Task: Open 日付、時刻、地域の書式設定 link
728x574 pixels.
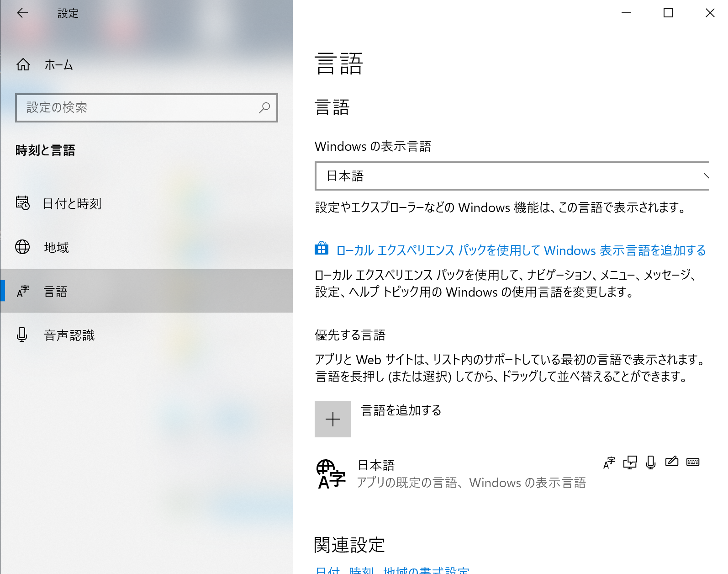Action: 392,570
